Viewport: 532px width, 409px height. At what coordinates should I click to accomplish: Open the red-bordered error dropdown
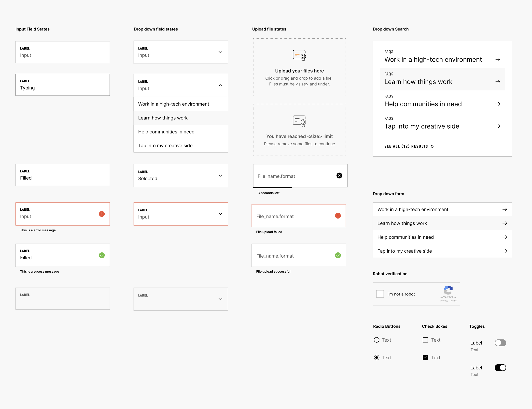pos(220,214)
